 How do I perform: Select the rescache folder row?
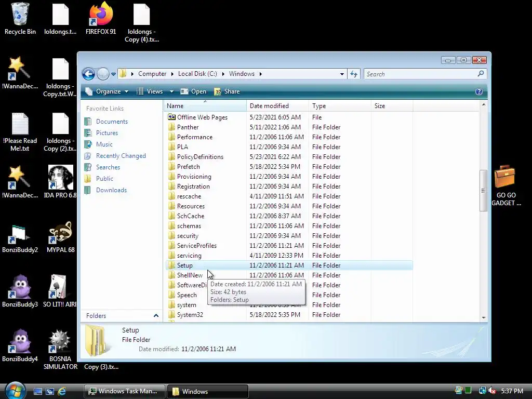pos(290,196)
